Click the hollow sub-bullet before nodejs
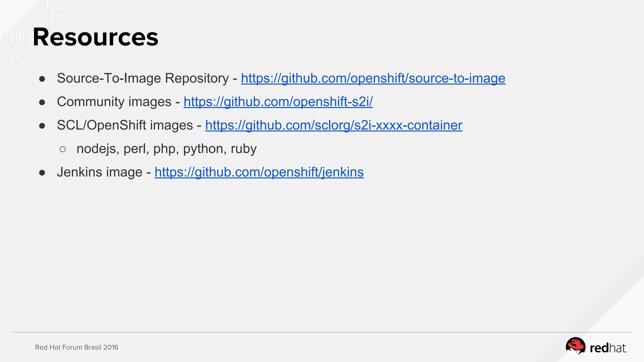The image size is (644, 362). pos(63,149)
